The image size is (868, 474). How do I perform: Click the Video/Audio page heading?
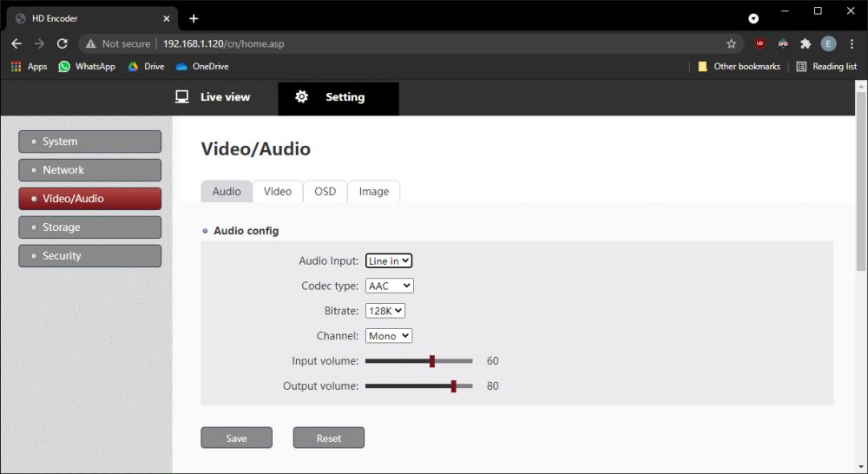[x=256, y=149]
